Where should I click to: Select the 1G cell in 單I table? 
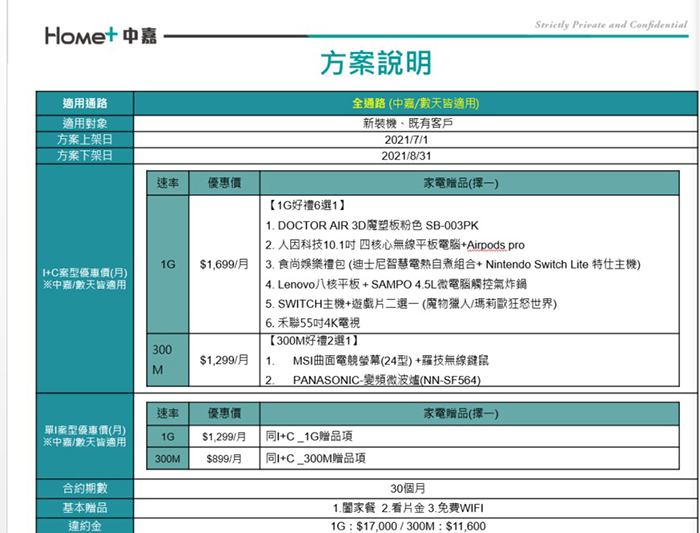tap(168, 437)
